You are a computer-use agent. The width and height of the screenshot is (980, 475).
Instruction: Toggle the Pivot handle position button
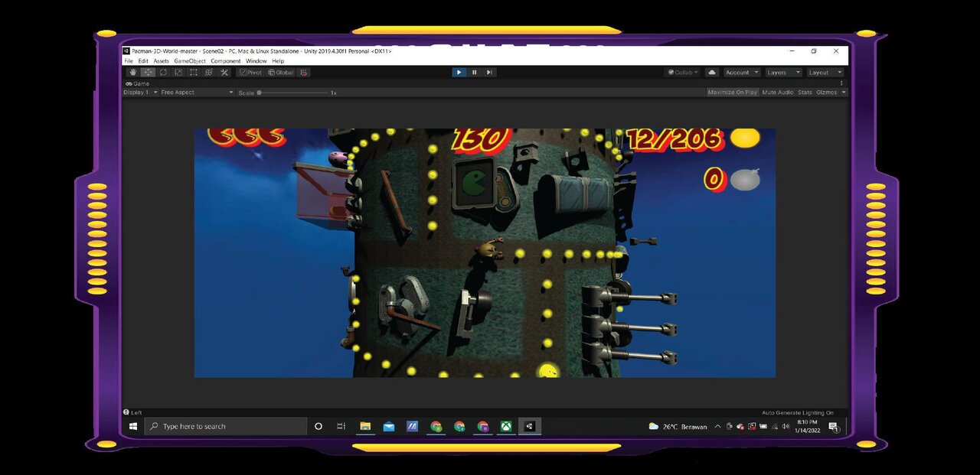[250, 73]
